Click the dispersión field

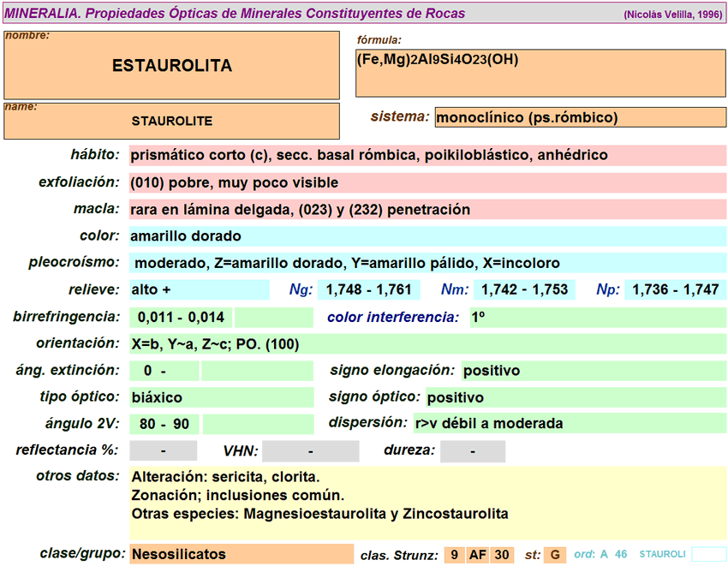point(569,423)
